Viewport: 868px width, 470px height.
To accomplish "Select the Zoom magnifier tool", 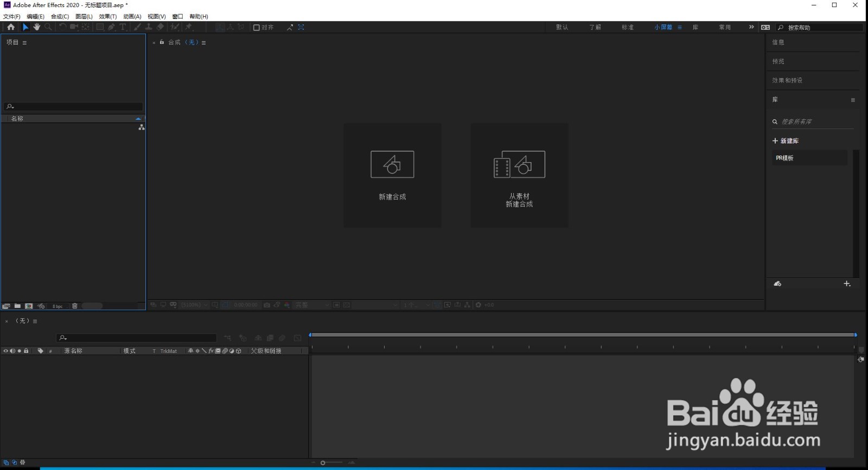I will (48, 27).
